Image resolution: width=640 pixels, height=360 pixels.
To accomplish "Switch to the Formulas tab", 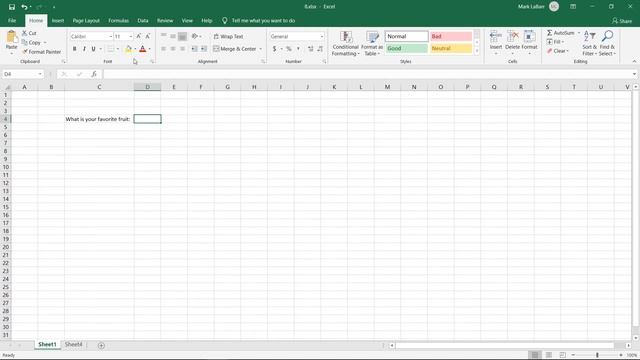I will [118, 20].
